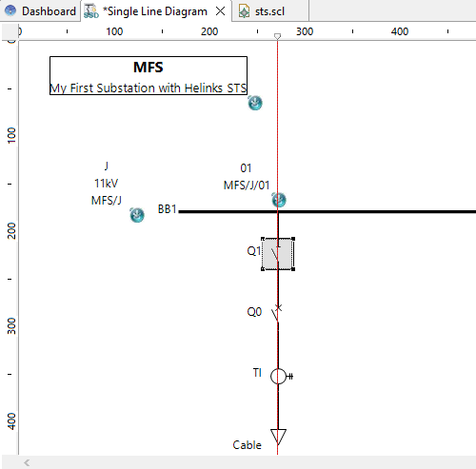476x469 pixels.
Task: Switch to the Dashboard tab
Action: click(40, 11)
